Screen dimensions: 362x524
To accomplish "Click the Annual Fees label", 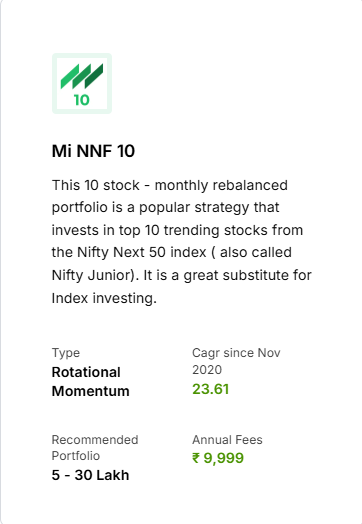I will [227, 440].
